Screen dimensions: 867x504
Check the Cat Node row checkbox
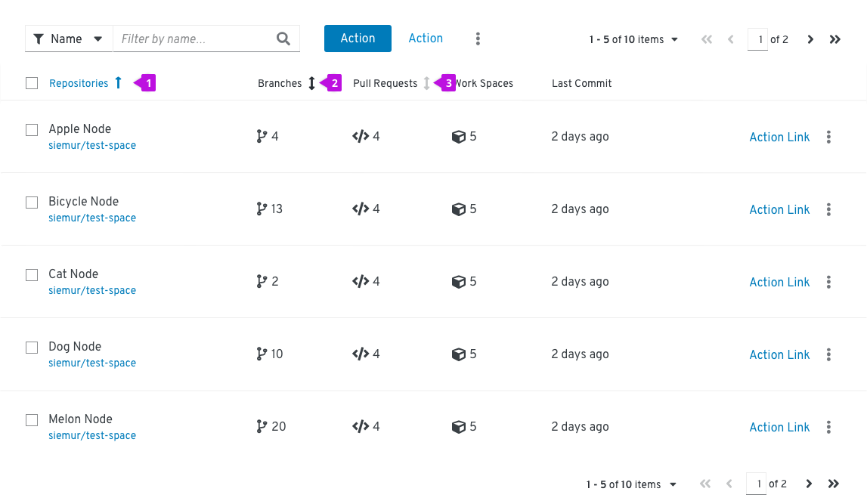(x=32, y=274)
